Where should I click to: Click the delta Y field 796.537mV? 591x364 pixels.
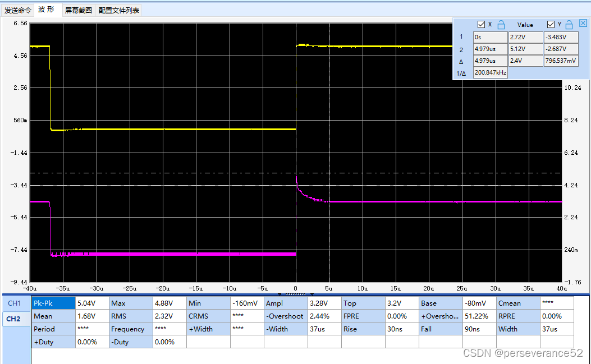(561, 61)
